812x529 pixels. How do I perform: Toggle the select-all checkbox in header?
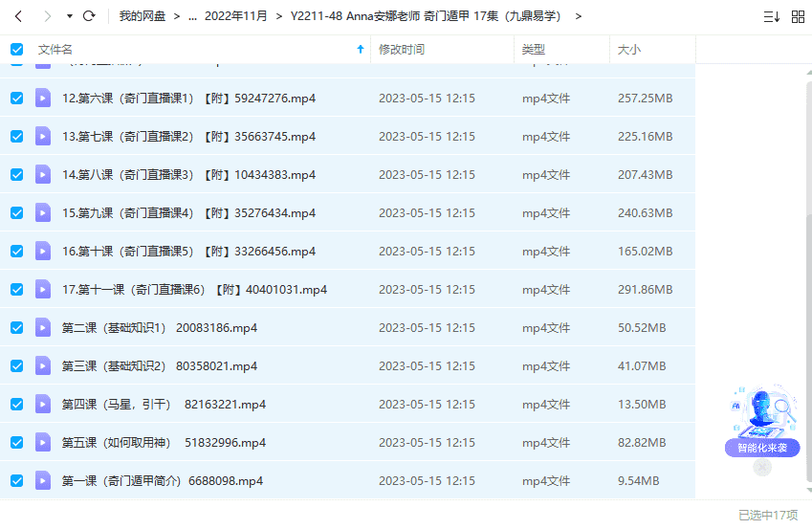[16, 49]
